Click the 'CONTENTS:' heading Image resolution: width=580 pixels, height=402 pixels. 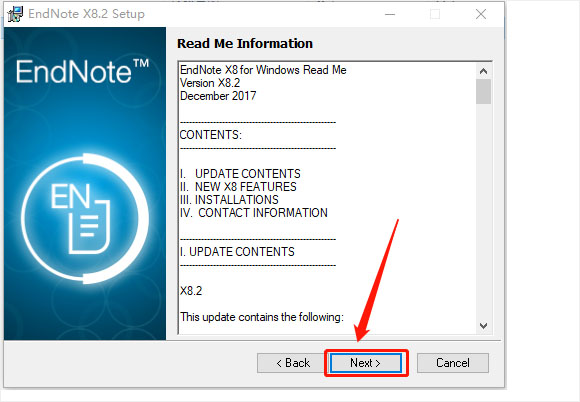pos(210,135)
